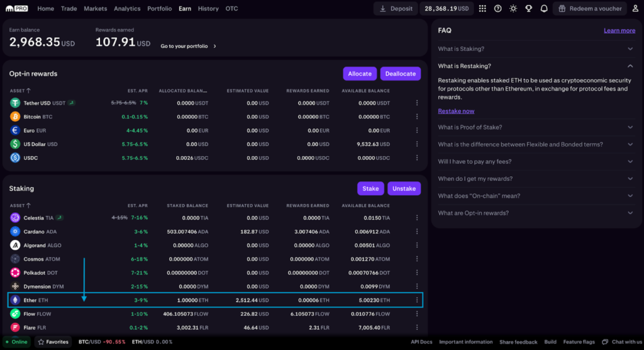Click the Flare FLR coin icon
Image resolution: width=644 pixels, height=350 pixels.
(x=15, y=327)
